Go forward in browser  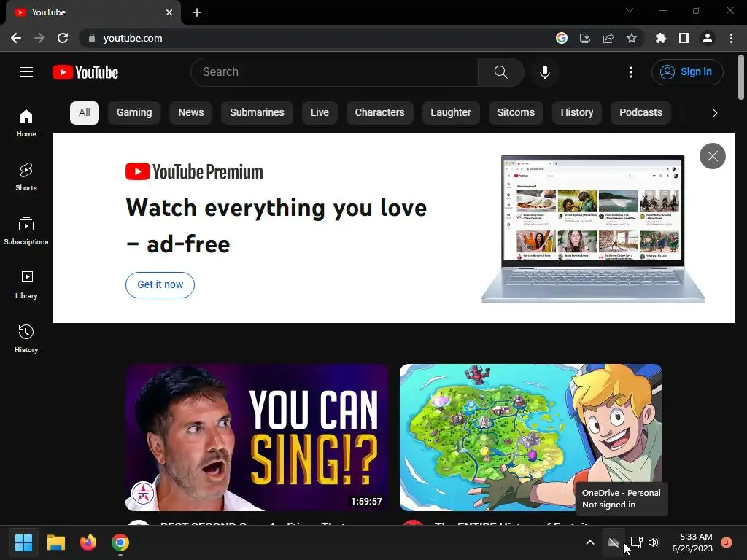[x=39, y=38]
